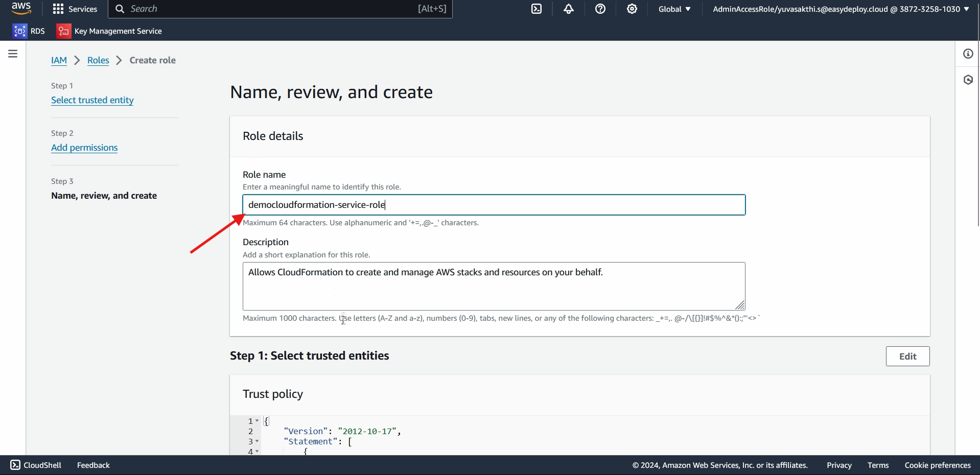Image resolution: width=980 pixels, height=475 pixels.
Task: Return to Select trusted entity step
Action: click(92, 100)
